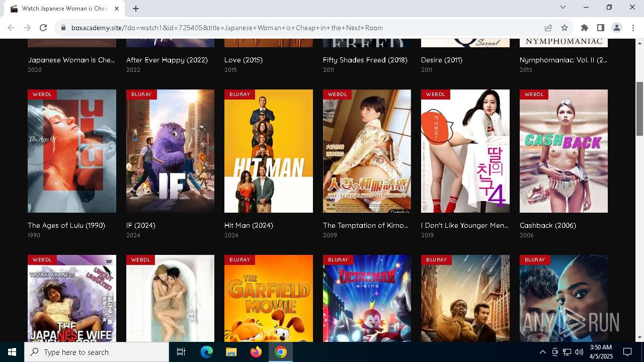Go back with the browser back arrow
The height and width of the screenshot is (362, 644).
click(x=11, y=28)
